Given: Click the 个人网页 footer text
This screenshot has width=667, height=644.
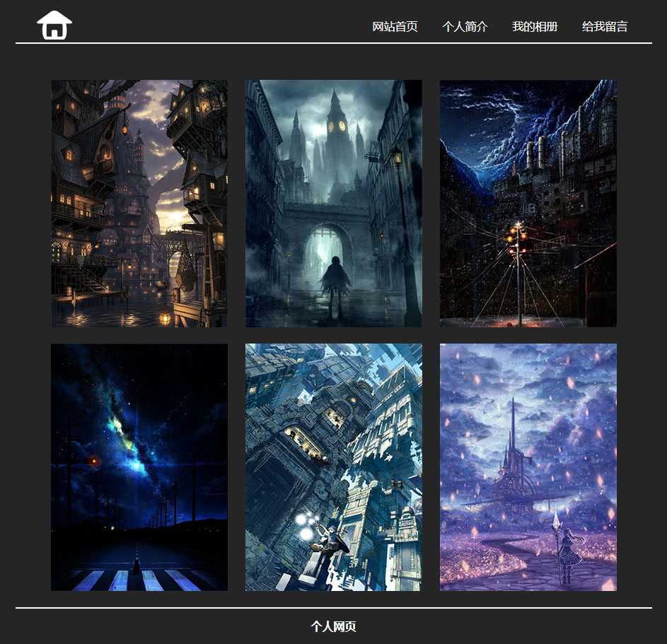Looking at the screenshot, I should coord(334,626).
